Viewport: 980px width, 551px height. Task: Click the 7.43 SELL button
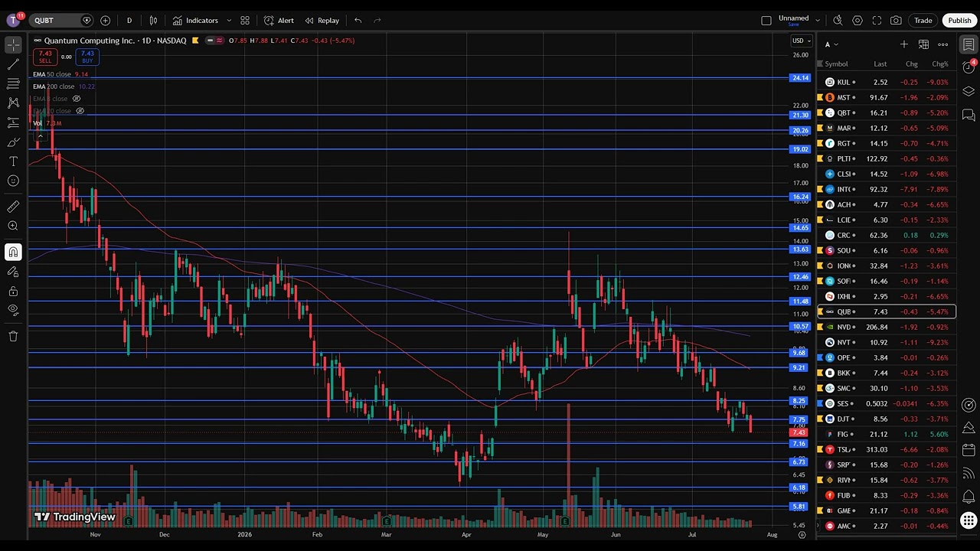click(x=45, y=57)
